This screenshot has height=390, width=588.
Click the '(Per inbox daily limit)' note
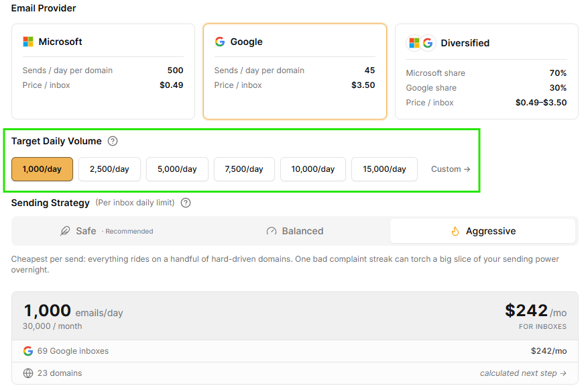(135, 203)
